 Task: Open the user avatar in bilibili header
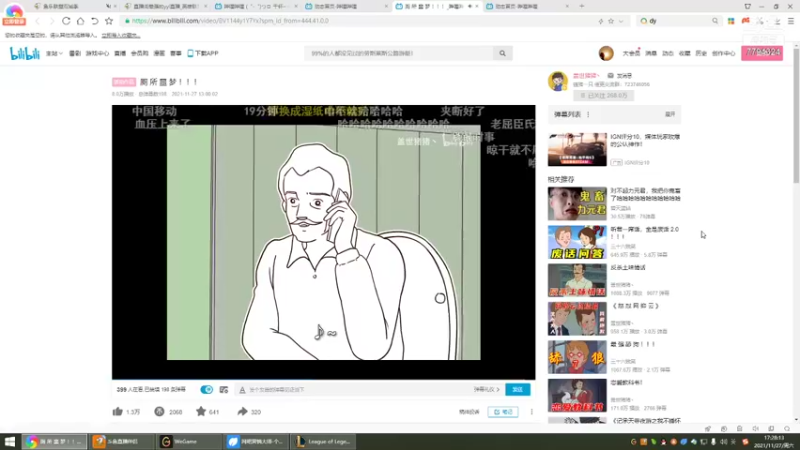pos(606,53)
